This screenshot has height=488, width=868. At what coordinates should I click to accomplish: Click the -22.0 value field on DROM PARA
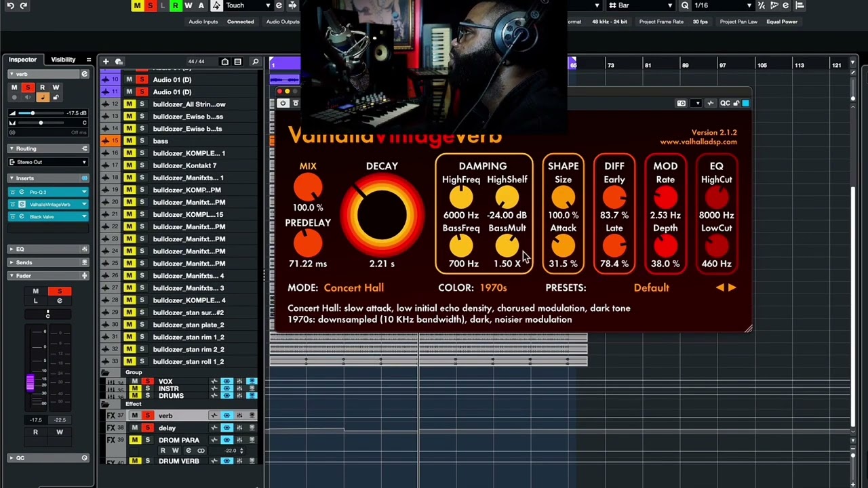(231, 451)
